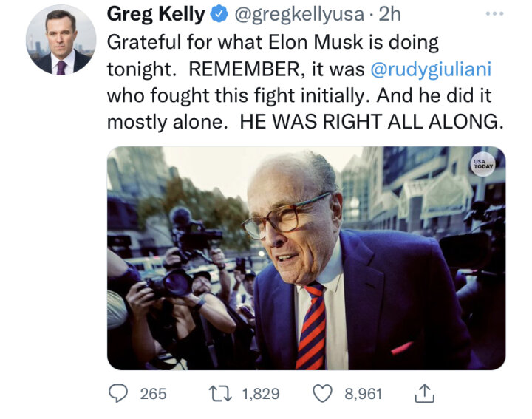Screen dimensions: 532x419
Task: Click the 2h tweet timestamp
Action: pyautogui.click(x=389, y=14)
